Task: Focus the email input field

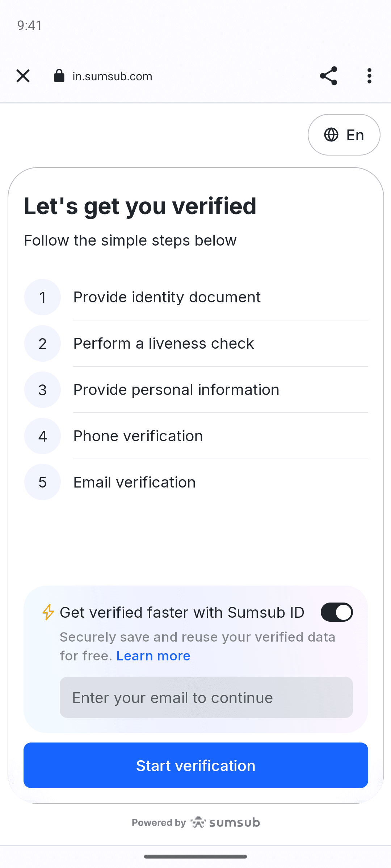Action: click(206, 697)
